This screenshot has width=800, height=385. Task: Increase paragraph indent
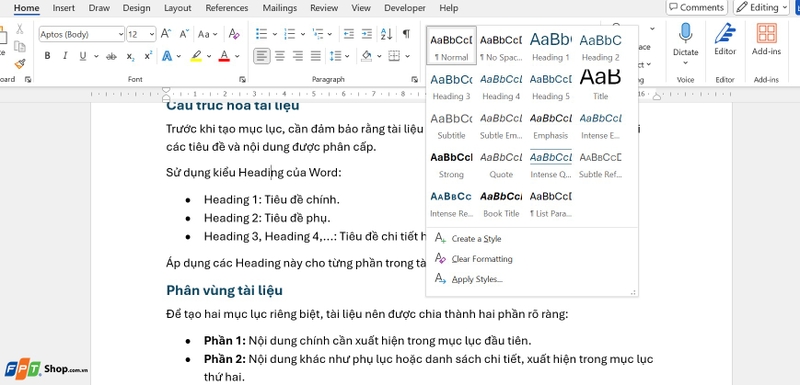[367, 34]
